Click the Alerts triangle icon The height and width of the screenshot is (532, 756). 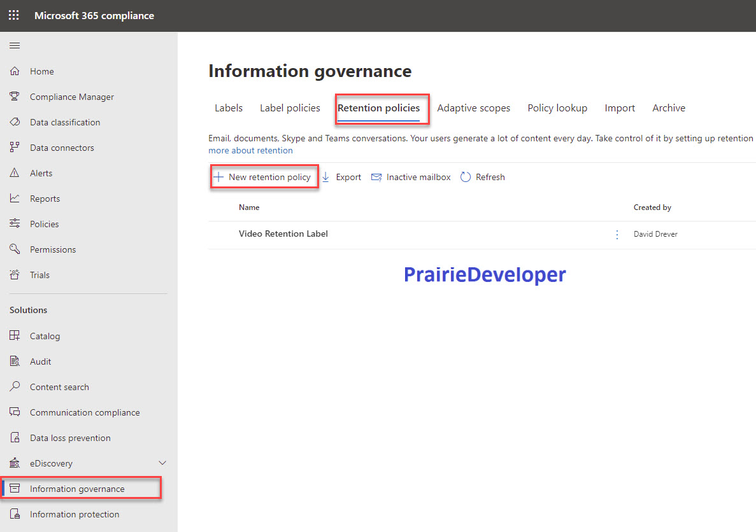(x=15, y=173)
